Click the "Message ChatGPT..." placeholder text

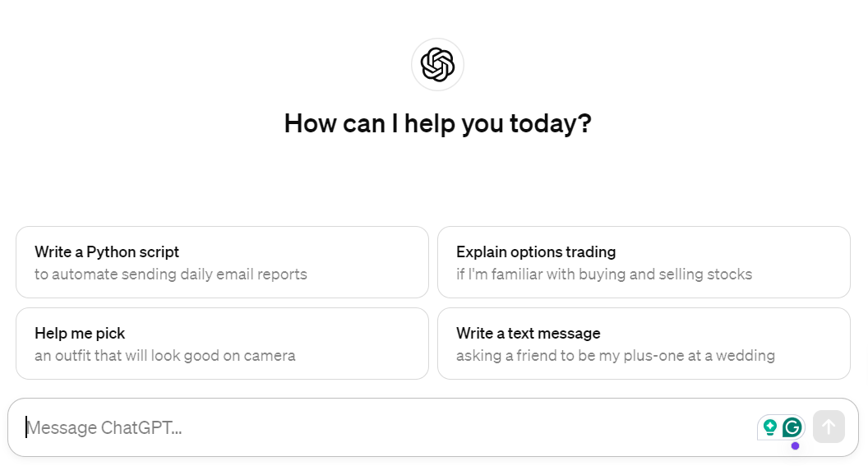pos(104,427)
